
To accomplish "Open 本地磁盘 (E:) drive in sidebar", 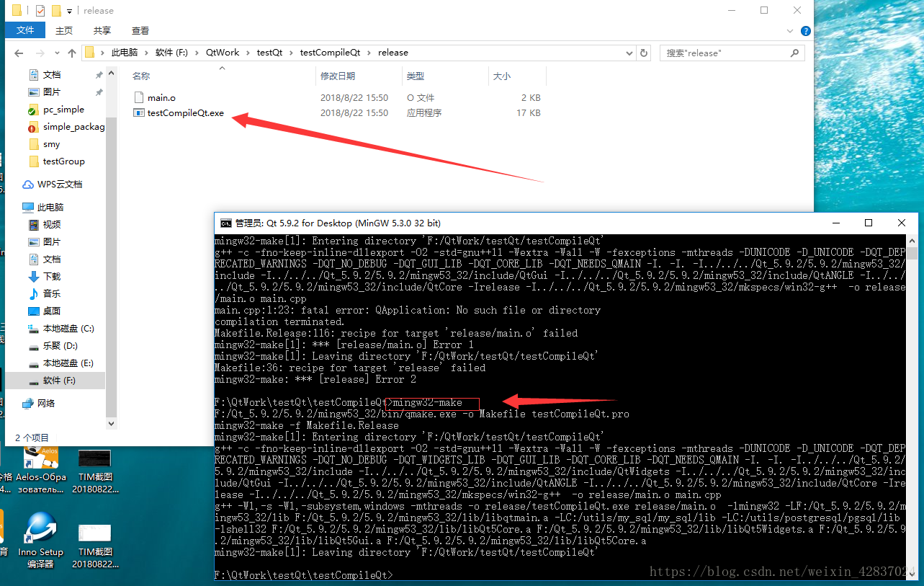I will pyautogui.click(x=68, y=363).
